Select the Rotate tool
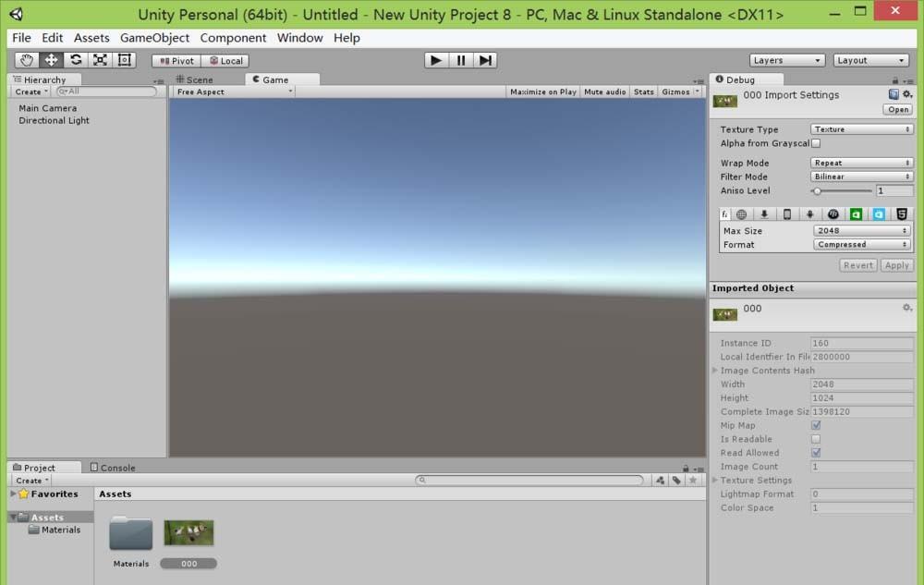This screenshot has width=924, height=585. [x=75, y=59]
